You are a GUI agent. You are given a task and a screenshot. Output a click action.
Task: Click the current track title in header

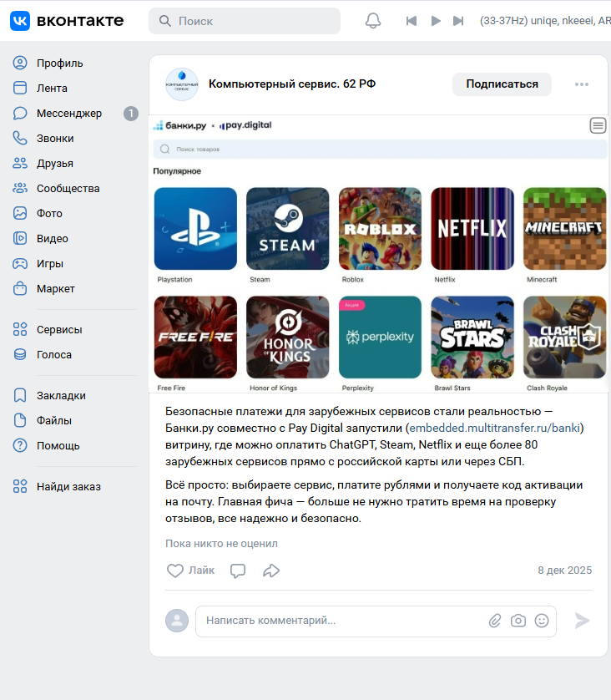[x=545, y=21]
